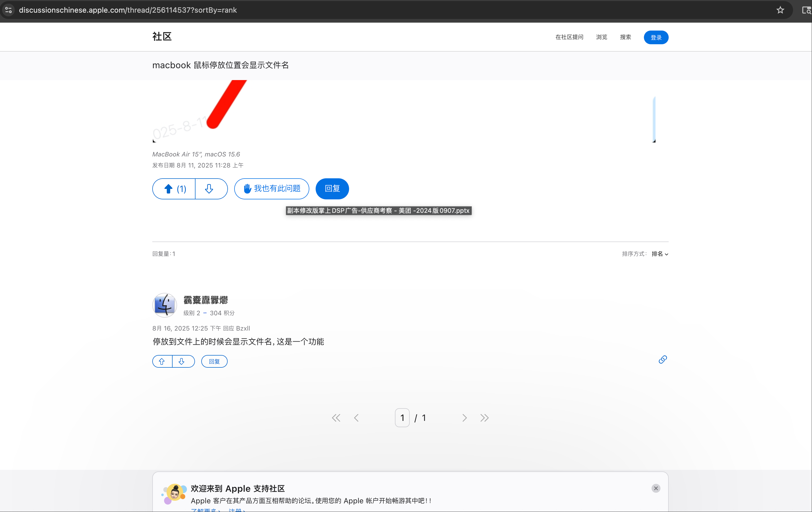Upvote the original macbook post
Image resolution: width=812 pixels, height=512 pixels.
click(x=174, y=189)
